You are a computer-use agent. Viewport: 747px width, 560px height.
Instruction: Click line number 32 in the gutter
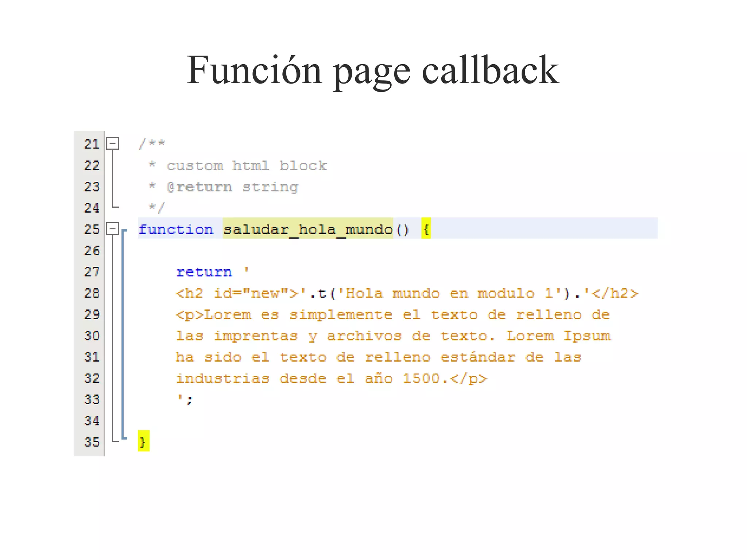[x=92, y=378]
